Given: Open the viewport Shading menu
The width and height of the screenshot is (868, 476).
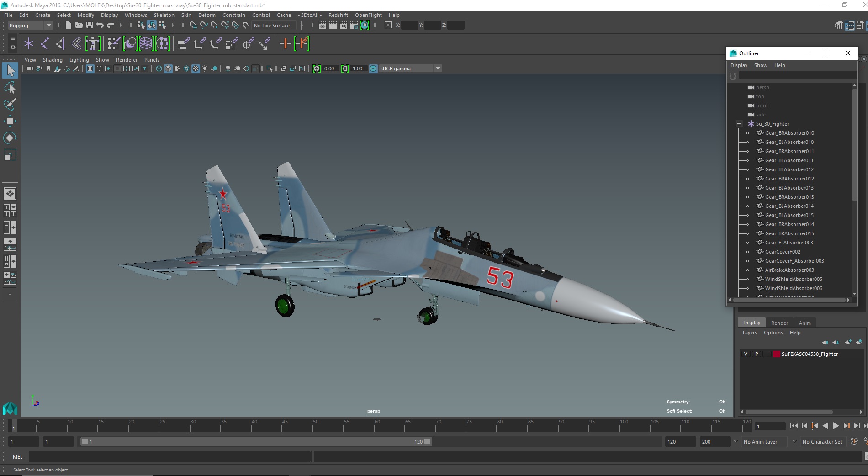Looking at the screenshot, I should coord(53,60).
